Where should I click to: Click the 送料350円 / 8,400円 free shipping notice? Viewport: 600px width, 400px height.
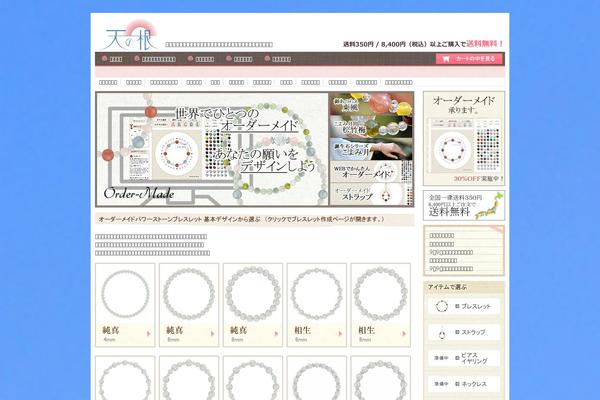click(x=423, y=44)
